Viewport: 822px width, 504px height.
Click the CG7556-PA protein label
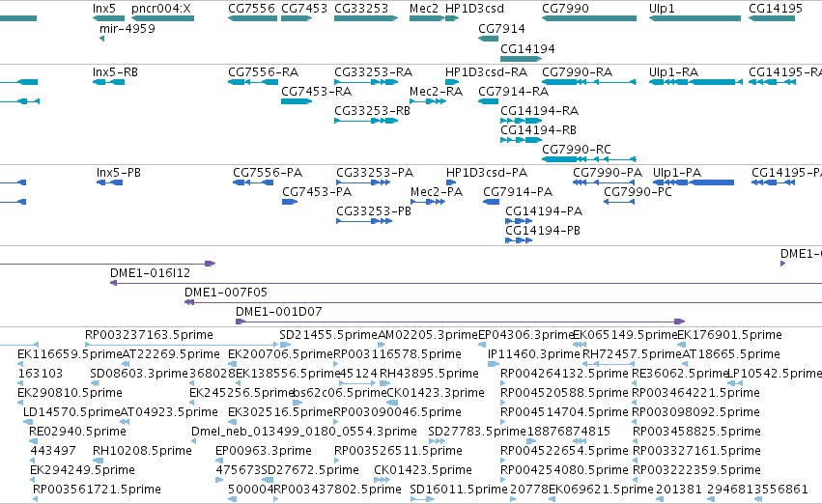(268, 173)
